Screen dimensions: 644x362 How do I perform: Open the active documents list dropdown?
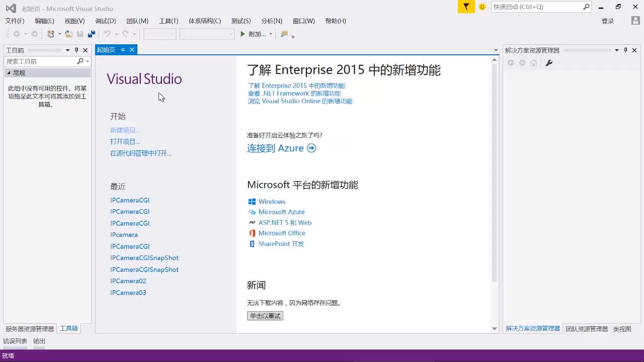496,50
